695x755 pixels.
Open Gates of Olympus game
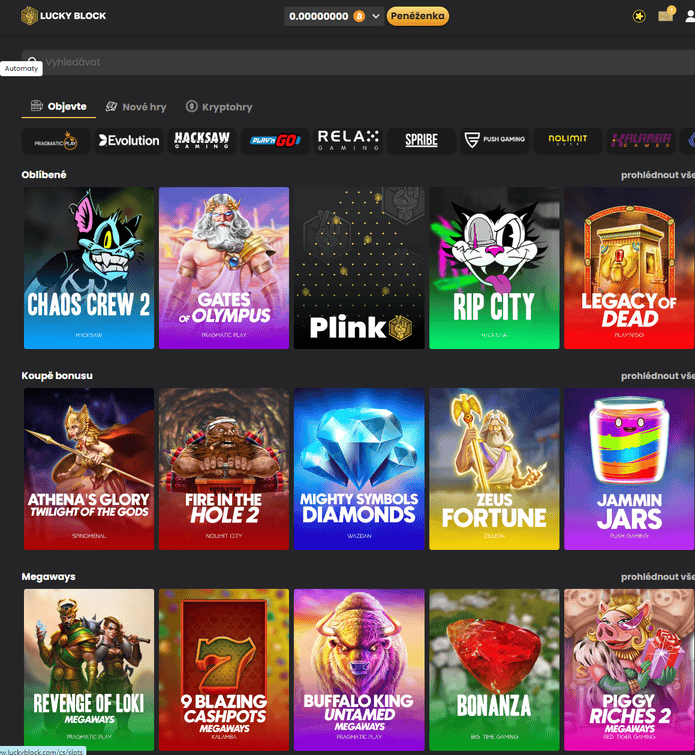[x=224, y=268]
